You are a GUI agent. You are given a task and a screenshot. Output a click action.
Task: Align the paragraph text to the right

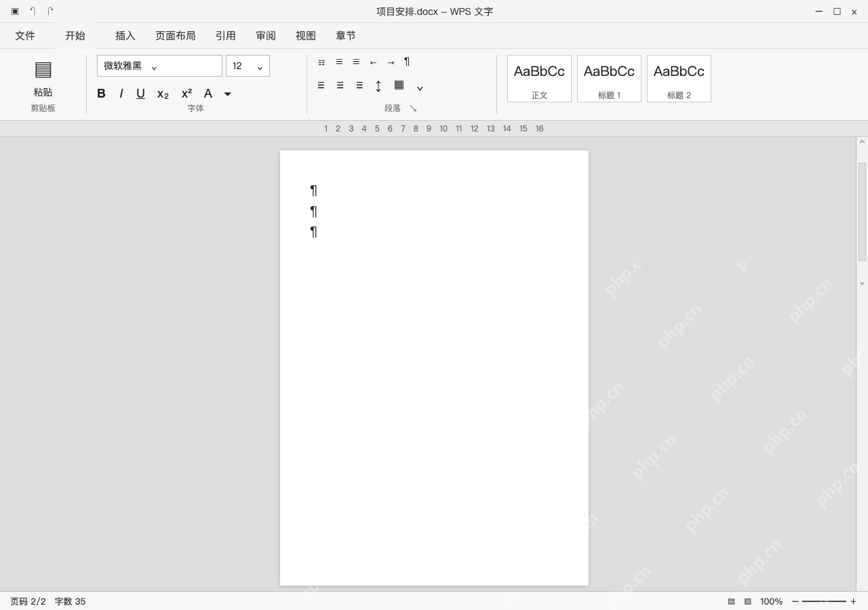(x=359, y=85)
